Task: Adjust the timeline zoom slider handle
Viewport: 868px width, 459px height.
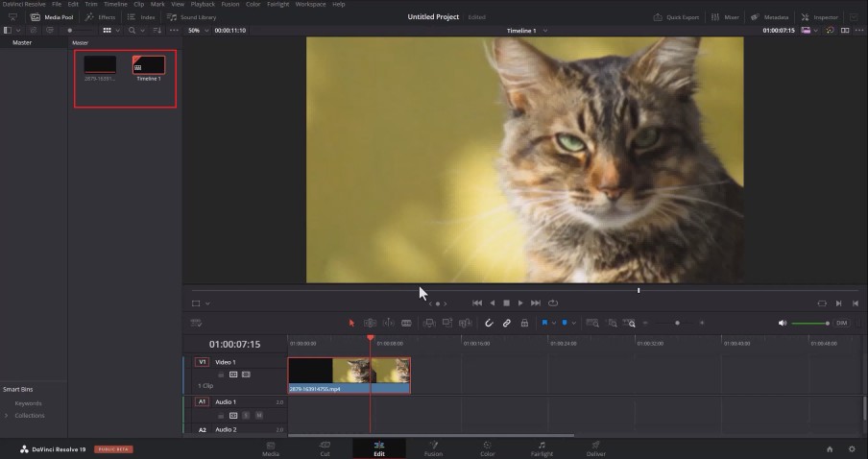Action: 677,323
